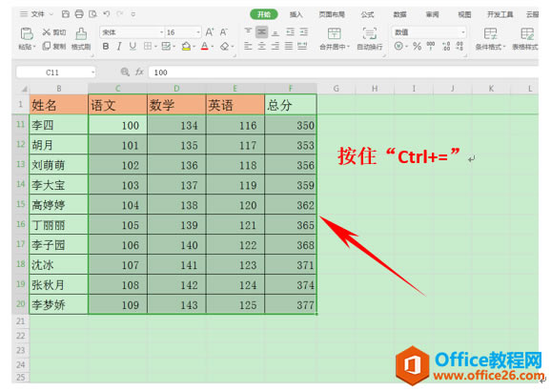Click the Cut scissors icon
This screenshot has height=392, width=551.
click(47, 32)
